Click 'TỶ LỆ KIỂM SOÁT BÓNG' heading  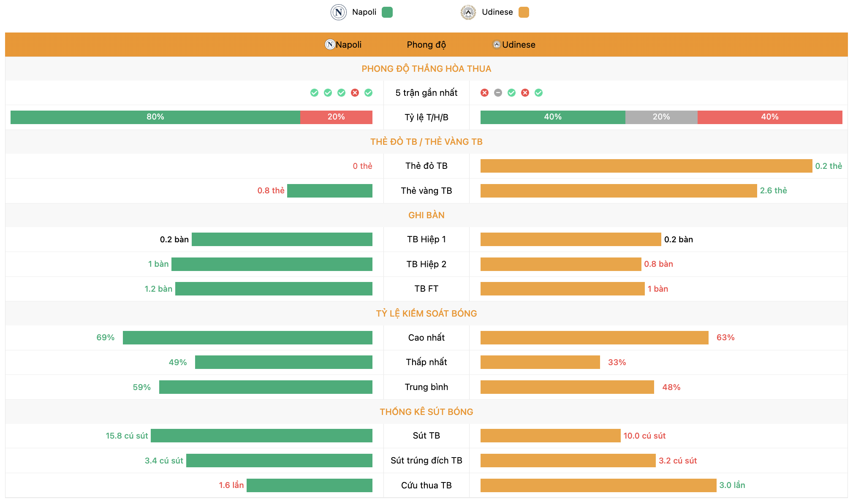pyautogui.click(x=426, y=314)
